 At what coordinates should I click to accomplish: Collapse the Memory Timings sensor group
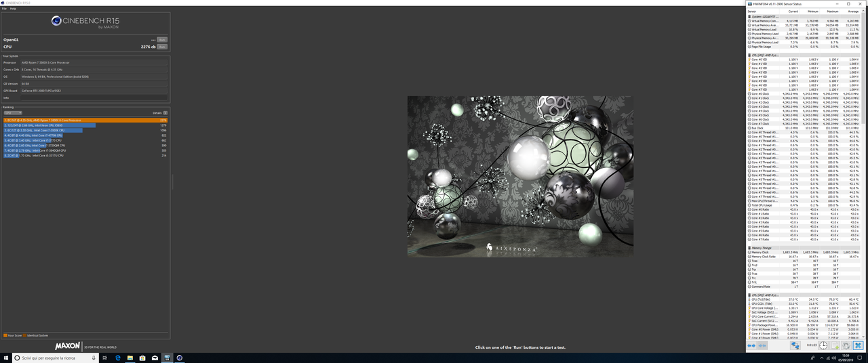(749, 248)
